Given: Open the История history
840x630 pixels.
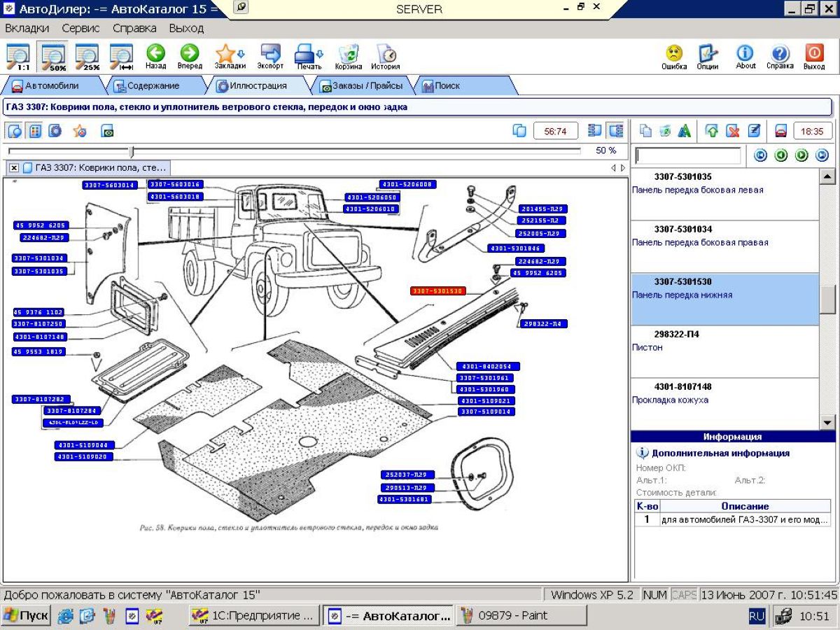Looking at the screenshot, I should pos(386,57).
